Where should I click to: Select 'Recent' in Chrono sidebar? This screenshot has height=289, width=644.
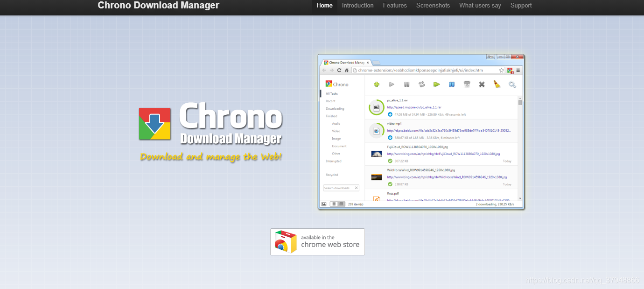pos(331,101)
